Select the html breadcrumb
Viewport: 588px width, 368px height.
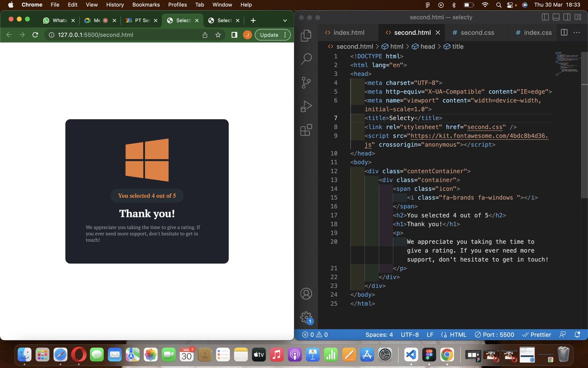[x=392, y=46]
